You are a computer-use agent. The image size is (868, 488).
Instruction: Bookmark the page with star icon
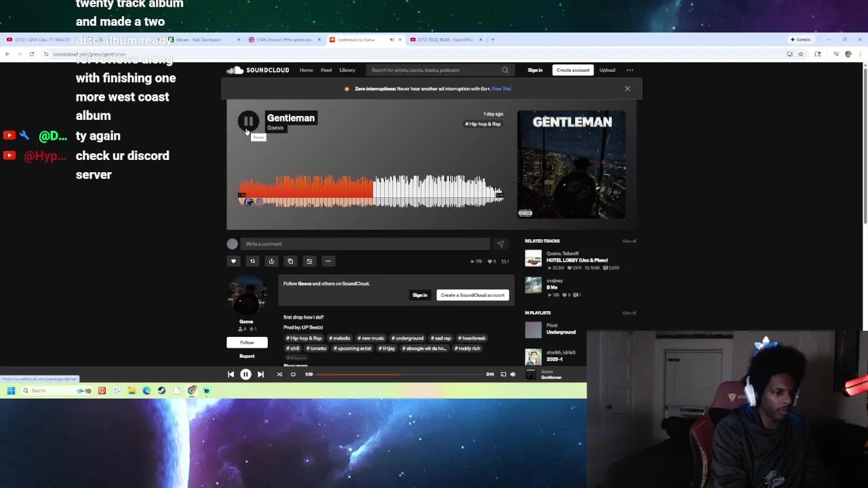[x=801, y=54]
